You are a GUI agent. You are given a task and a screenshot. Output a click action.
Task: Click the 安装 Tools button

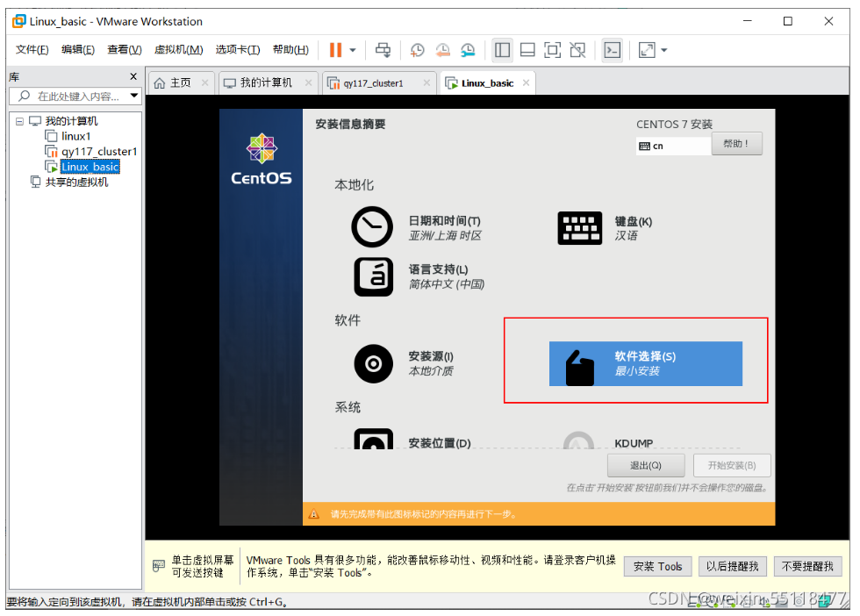pyautogui.click(x=657, y=567)
